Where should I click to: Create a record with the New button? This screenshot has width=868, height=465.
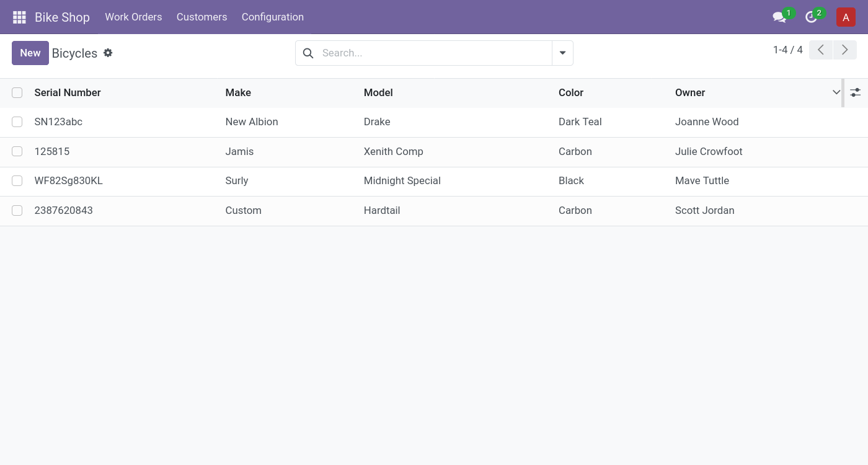pos(30,53)
